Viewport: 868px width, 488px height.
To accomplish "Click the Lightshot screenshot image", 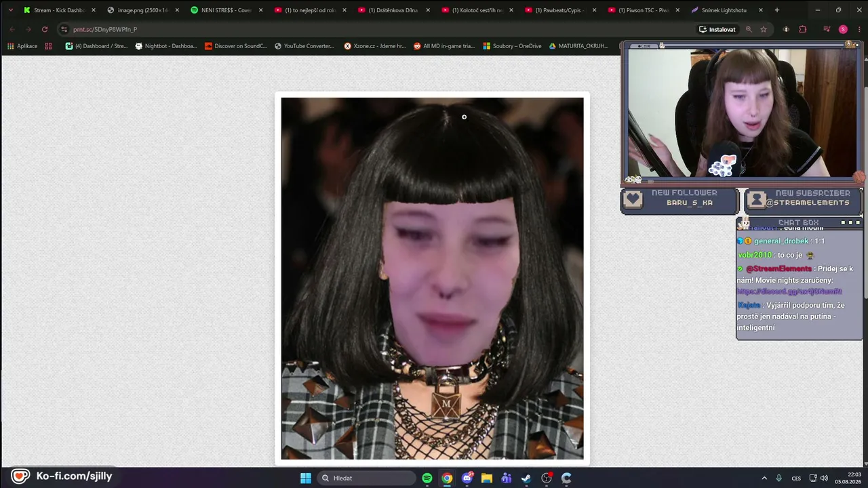I will (432, 279).
